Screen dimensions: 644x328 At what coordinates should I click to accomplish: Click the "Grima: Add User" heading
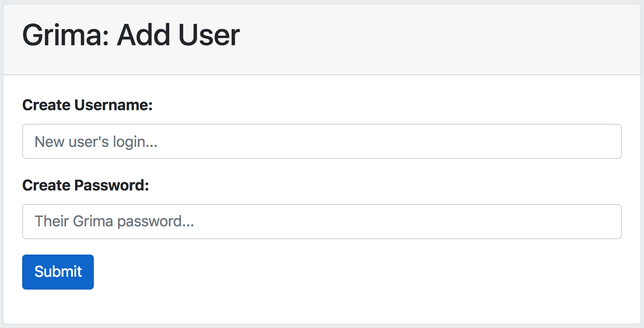point(131,35)
